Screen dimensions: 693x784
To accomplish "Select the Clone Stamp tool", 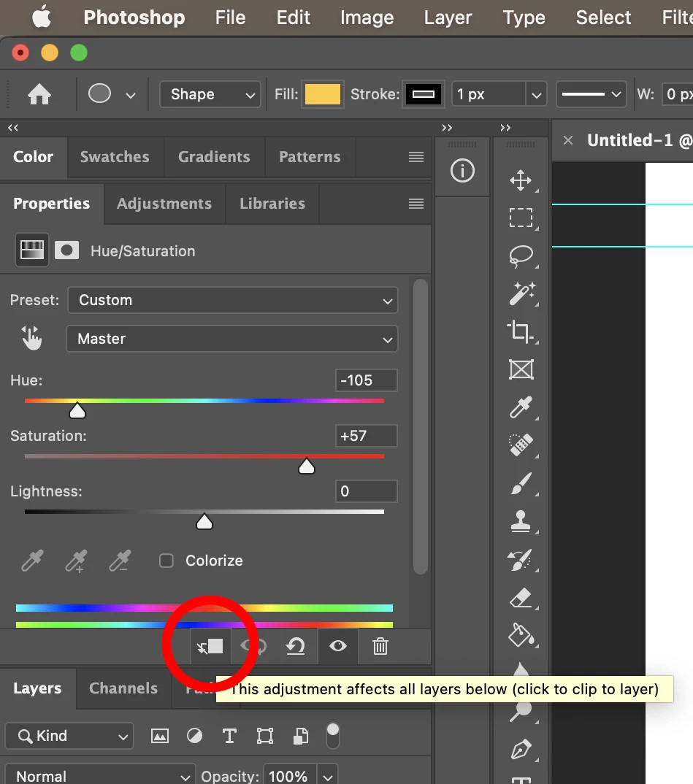I will point(521,521).
